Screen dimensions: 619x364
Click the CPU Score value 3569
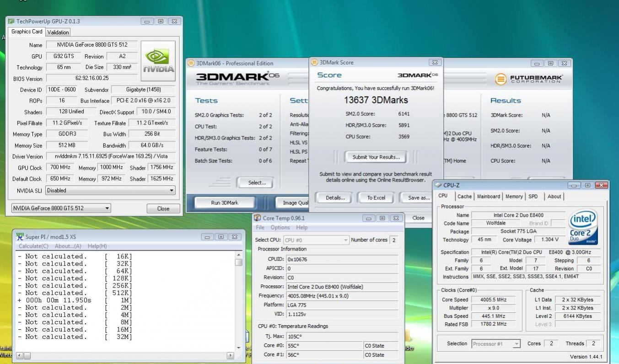tap(404, 137)
